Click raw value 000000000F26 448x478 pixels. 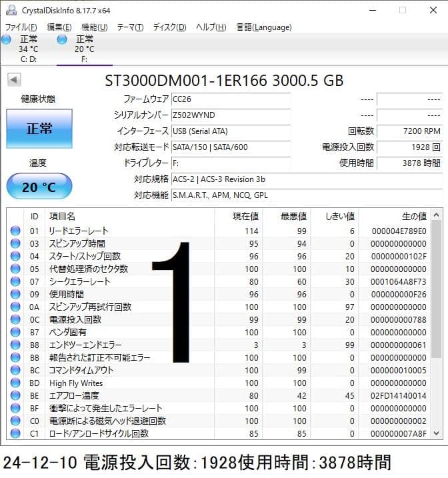pos(398,295)
